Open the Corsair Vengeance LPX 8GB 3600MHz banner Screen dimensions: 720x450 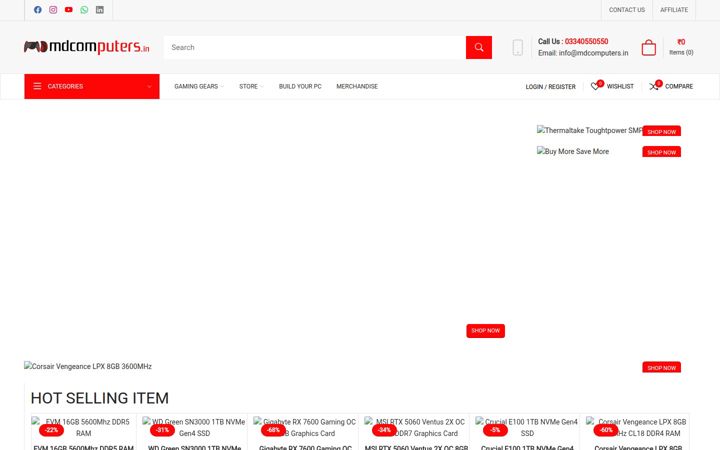click(x=88, y=366)
